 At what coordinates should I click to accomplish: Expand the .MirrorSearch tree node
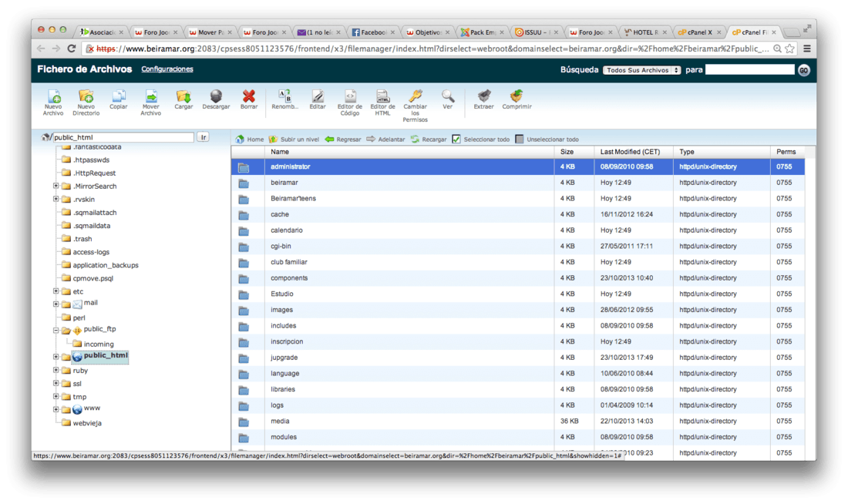pyautogui.click(x=56, y=186)
